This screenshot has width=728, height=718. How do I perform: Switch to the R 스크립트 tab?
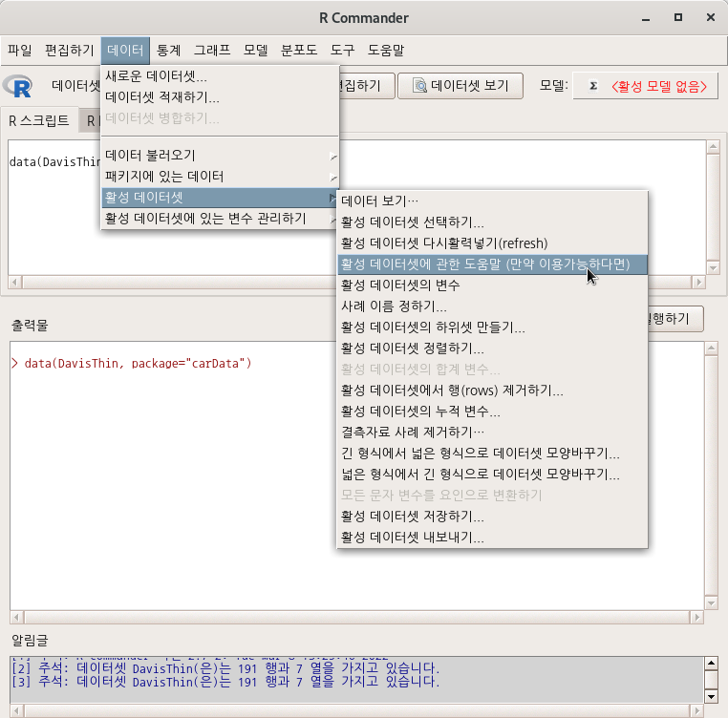pyautogui.click(x=39, y=120)
